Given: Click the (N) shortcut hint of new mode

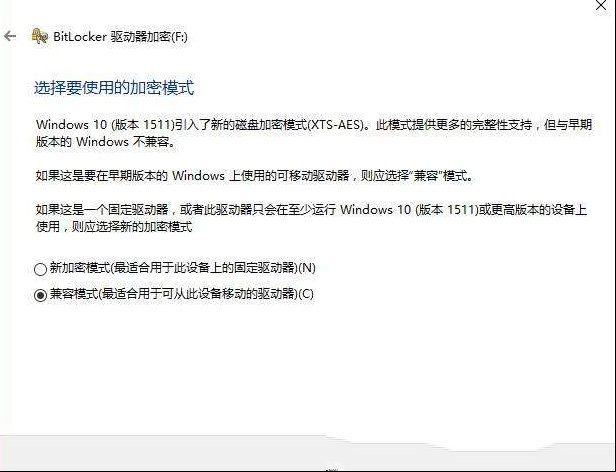Looking at the screenshot, I should pos(307,268).
